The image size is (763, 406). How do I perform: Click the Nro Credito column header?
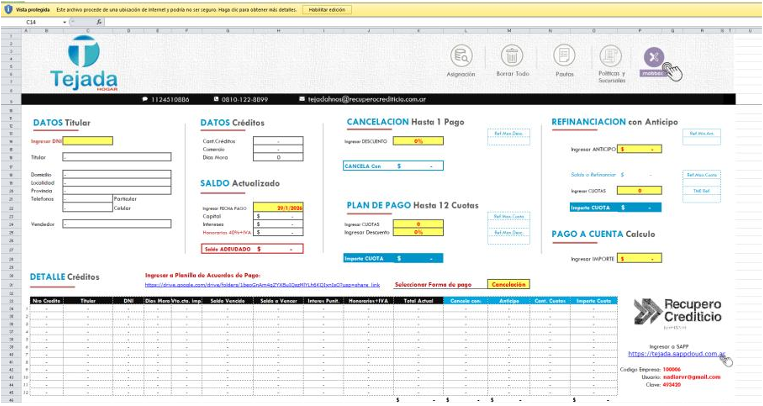[46, 300]
